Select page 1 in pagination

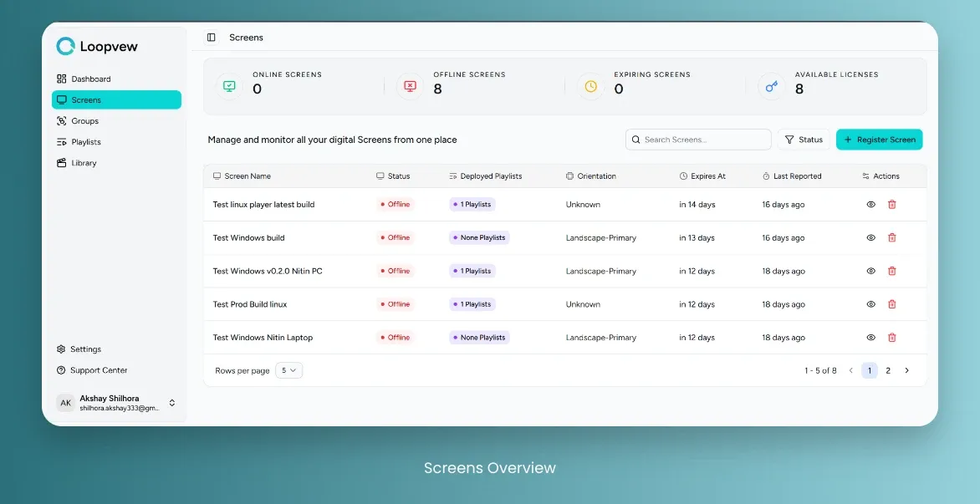(870, 370)
